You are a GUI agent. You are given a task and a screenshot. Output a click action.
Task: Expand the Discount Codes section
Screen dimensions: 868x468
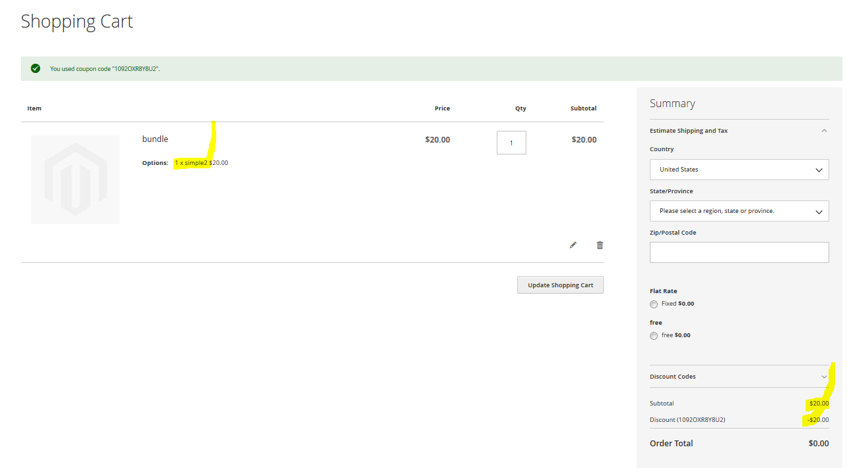pyautogui.click(x=739, y=377)
